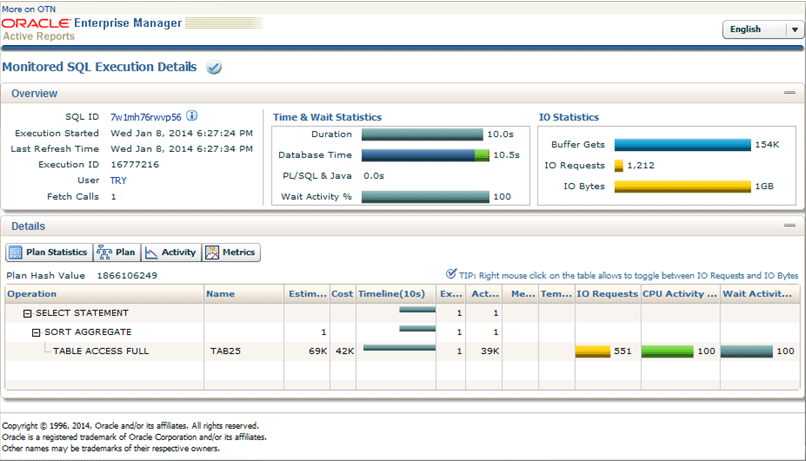Click the Plan tree diagram icon
The height and width of the screenshot is (461, 806).
pos(104,252)
